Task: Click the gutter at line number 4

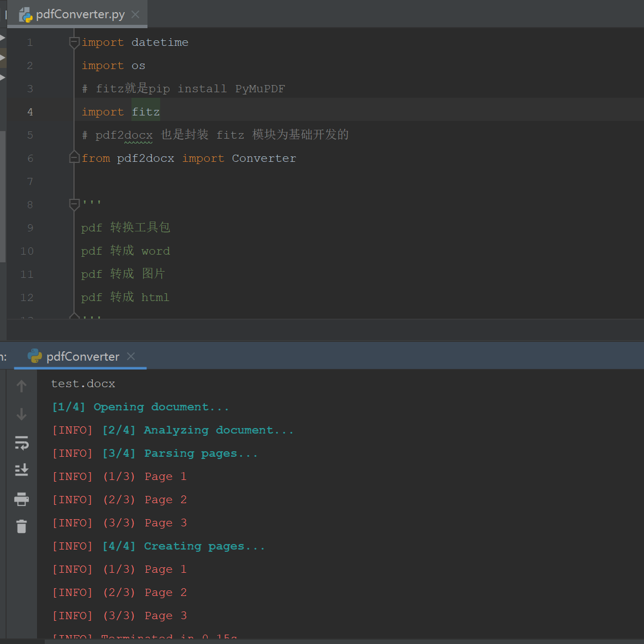Action: click(30, 112)
